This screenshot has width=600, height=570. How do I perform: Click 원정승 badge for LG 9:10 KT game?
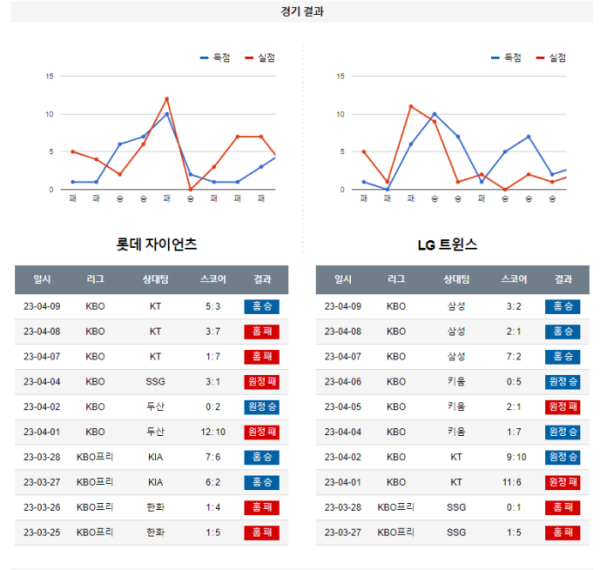562,457
